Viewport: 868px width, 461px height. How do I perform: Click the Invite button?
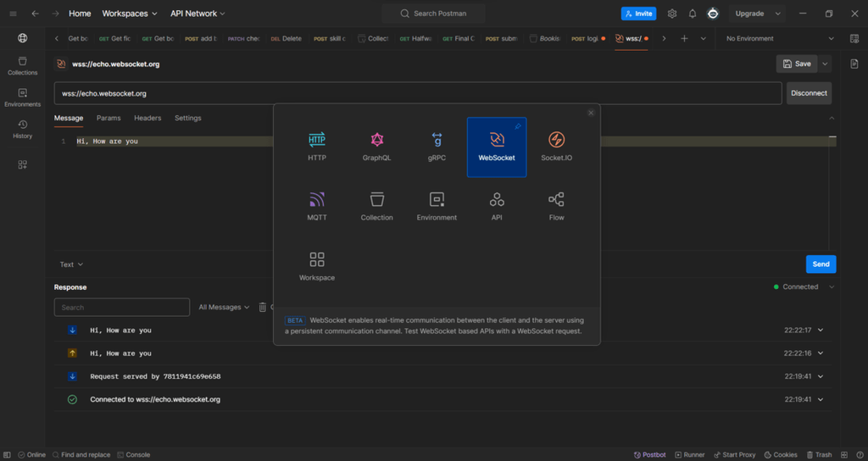click(638, 14)
